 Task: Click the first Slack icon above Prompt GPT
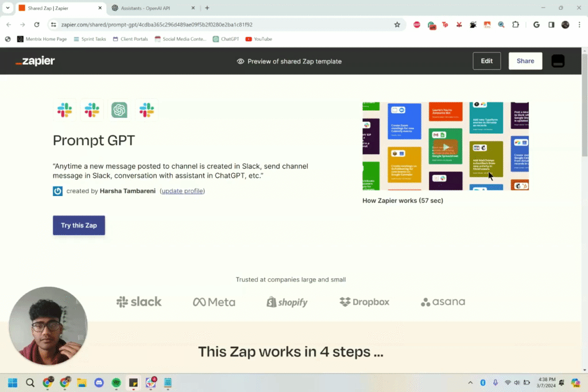coord(64,109)
